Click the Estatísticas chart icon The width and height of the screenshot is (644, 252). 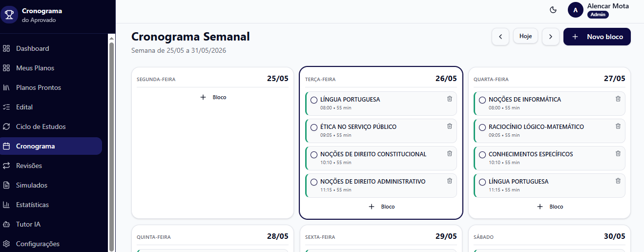[6, 205]
